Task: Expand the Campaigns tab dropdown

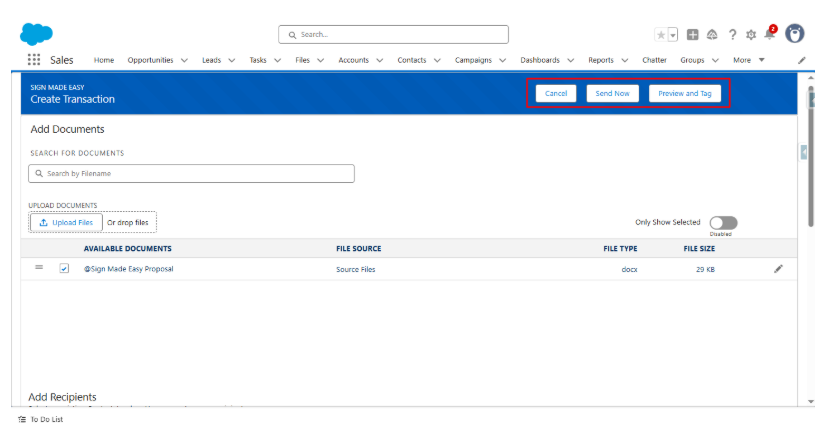Action: (x=502, y=60)
